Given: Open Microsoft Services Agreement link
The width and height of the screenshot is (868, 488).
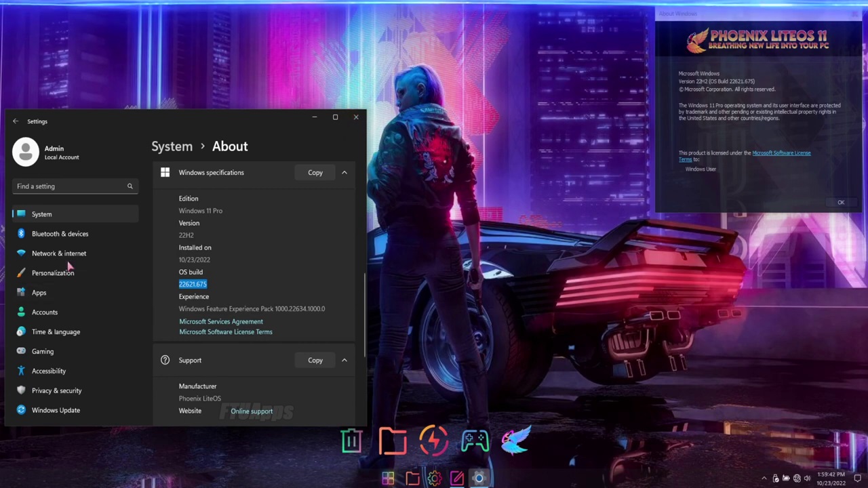Looking at the screenshot, I should click(221, 322).
